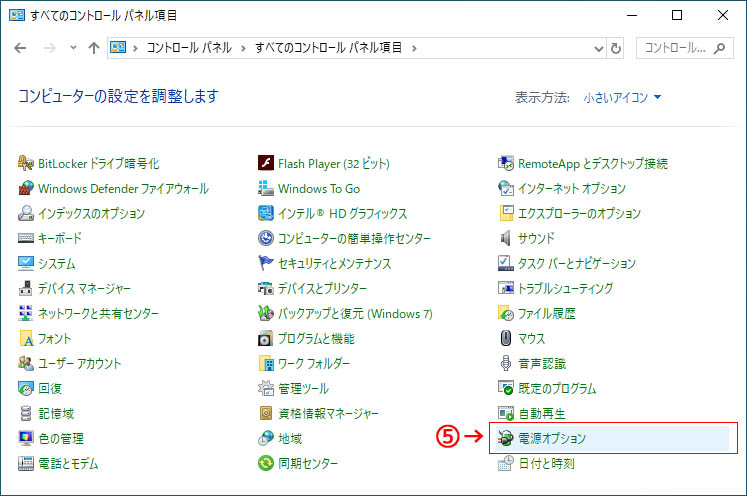The image size is (747, 496).
Task: Open the バックアップと復元 (Windows 7) icon
Action: 266,313
